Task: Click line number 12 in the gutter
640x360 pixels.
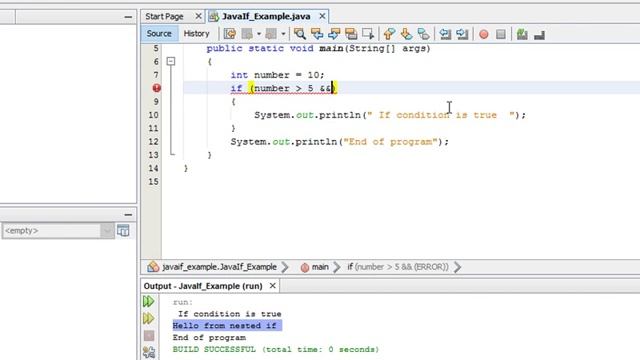Action: click(153, 142)
